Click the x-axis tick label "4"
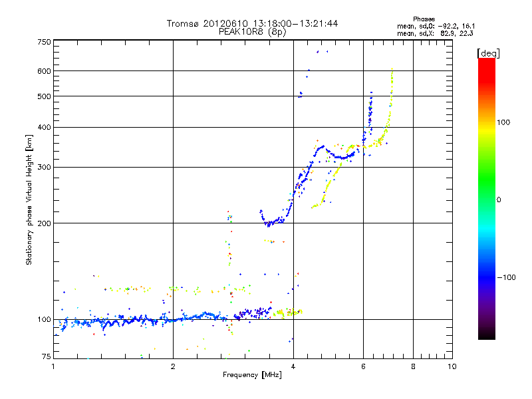 tap(293, 366)
